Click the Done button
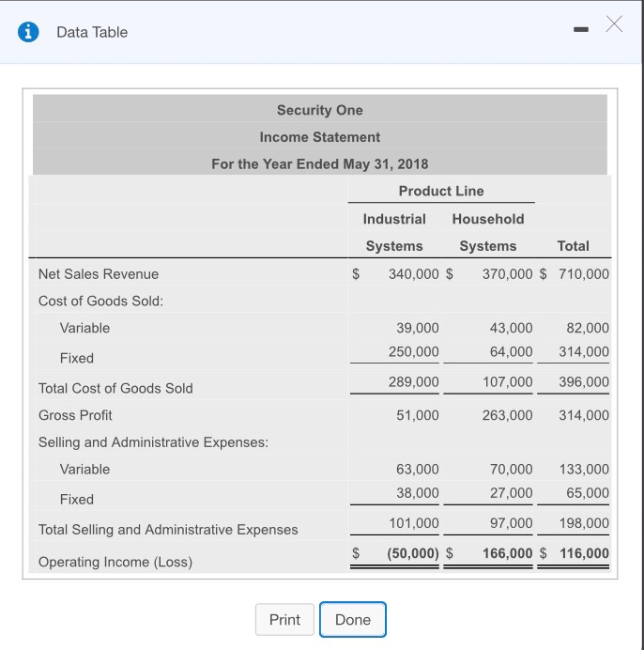 pyautogui.click(x=353, y=619)
